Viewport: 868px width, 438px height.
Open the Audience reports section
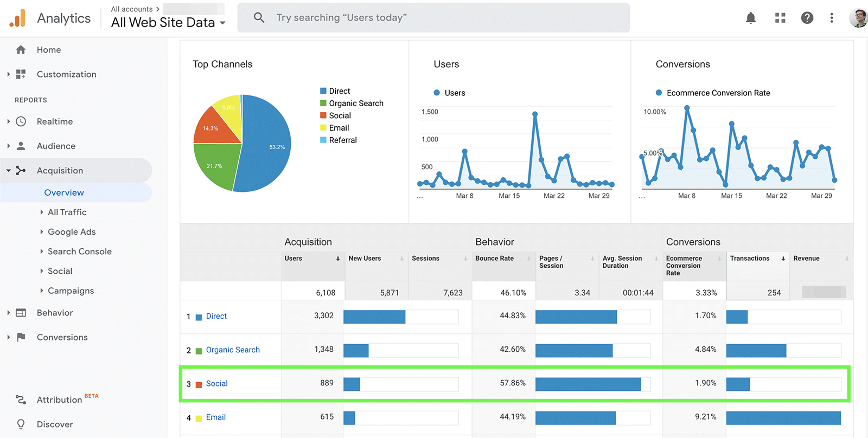(56, 146)
